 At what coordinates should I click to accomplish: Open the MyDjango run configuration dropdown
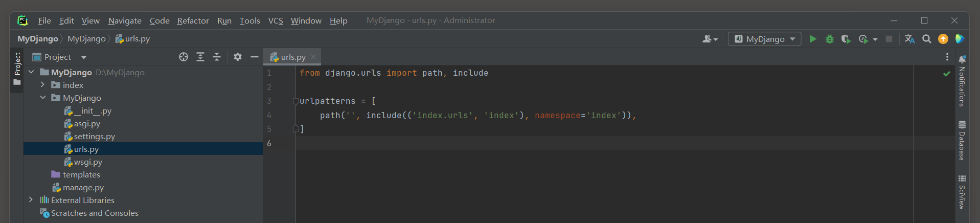[x=765, y=39]
